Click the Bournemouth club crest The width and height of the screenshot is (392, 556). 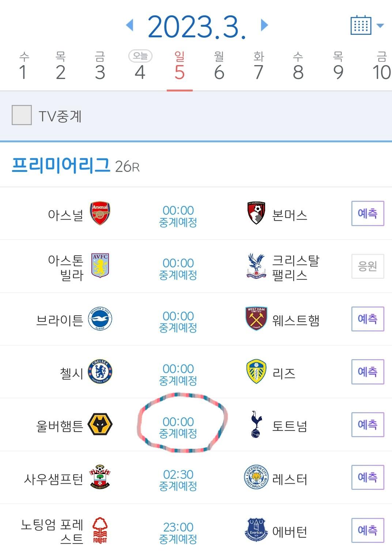click(256, 213)
